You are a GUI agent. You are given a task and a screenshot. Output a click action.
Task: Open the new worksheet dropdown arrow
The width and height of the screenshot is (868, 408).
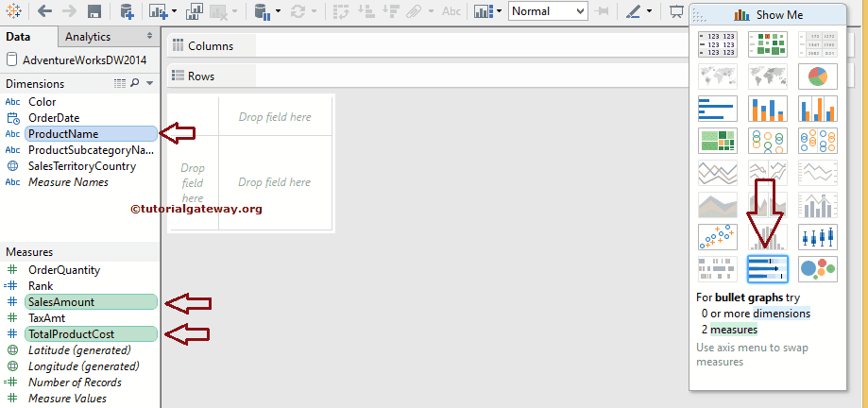click(174, 11)
